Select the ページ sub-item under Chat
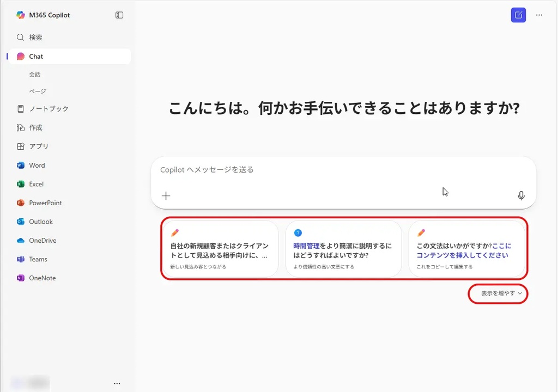 coord(38,91)
